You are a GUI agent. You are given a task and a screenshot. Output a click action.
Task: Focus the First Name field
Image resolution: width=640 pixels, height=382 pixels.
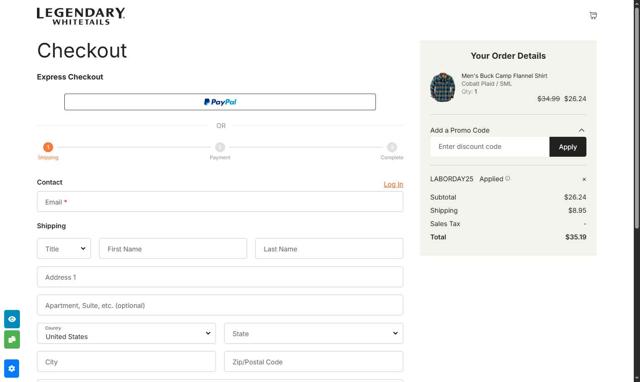[173, 249]
